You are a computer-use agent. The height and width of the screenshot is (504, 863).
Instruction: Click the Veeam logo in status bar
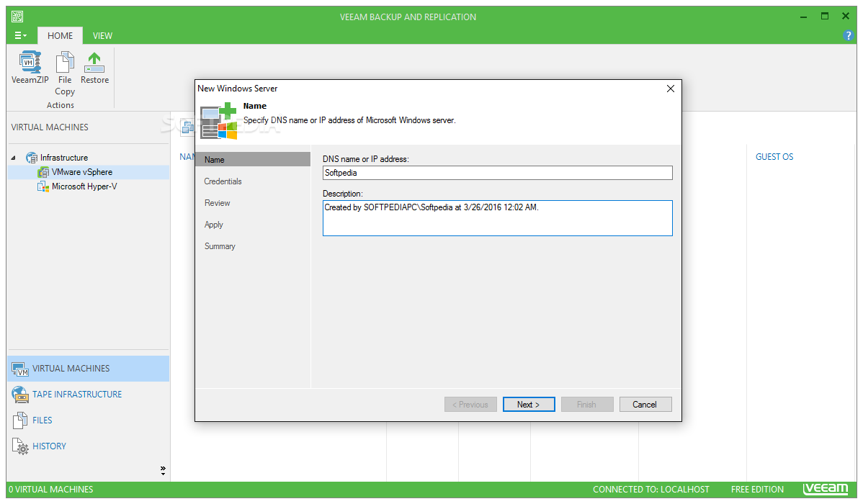click(x=826, y=489)
